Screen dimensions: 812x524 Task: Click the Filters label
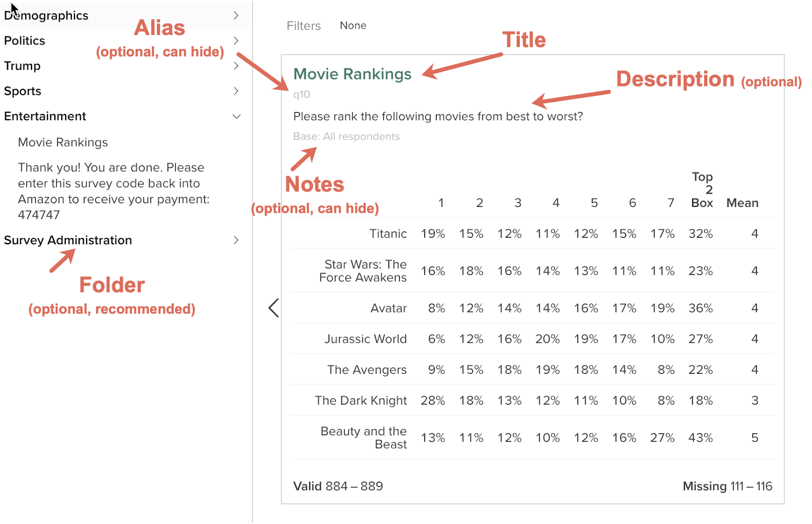(304, 26)
